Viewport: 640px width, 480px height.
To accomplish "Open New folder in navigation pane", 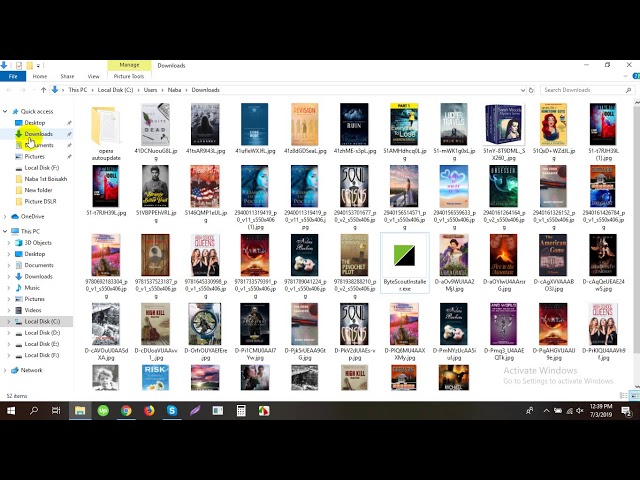I will (x=38, y=190).
